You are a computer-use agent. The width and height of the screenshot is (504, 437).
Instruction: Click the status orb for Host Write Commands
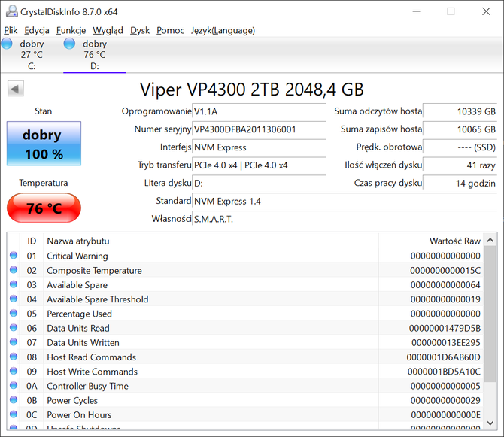(14, 371)
